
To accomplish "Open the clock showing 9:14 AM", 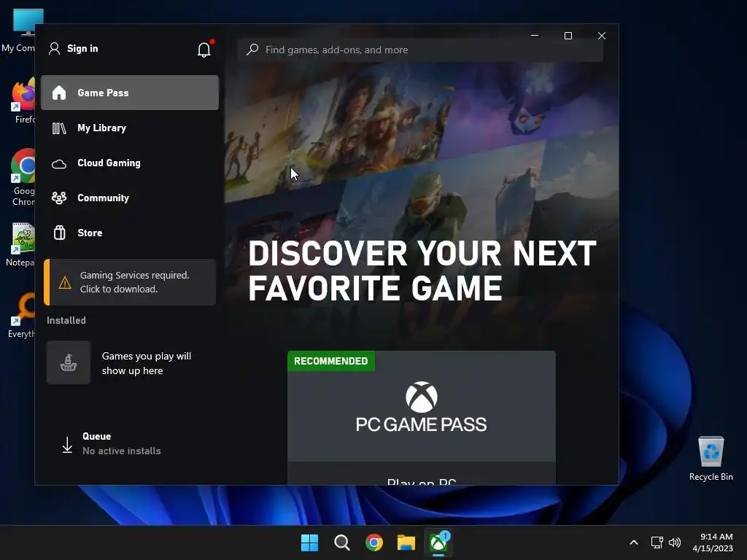I will point(713,542).
